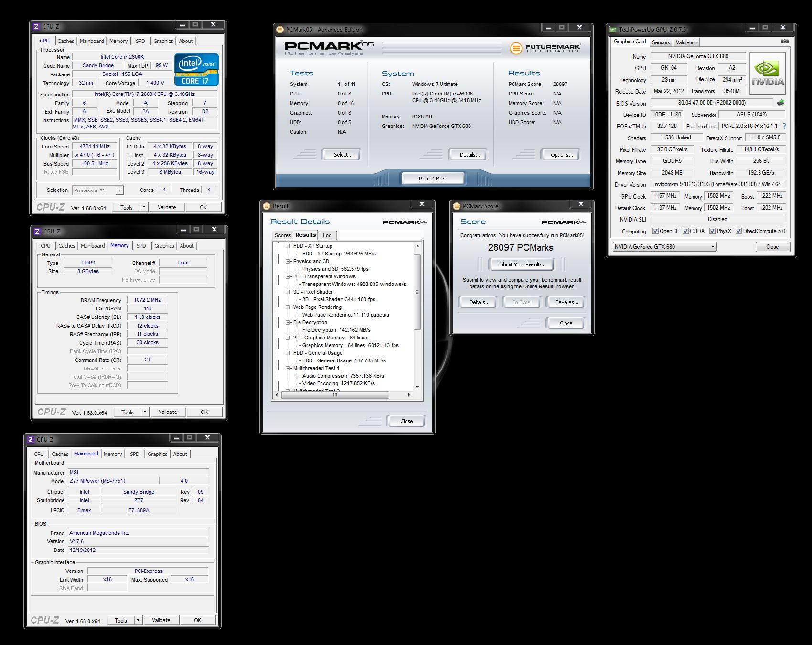The height and width of the screenshot is (645, 812).
Task: Open Tools dropdown arrow in Memory window
Action: tap(145, 412)
